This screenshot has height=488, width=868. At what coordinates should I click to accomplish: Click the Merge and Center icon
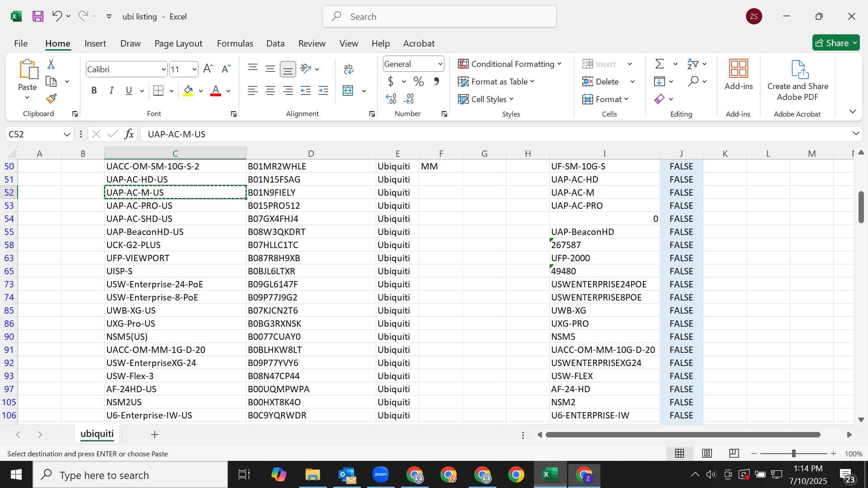click(348, 90)
